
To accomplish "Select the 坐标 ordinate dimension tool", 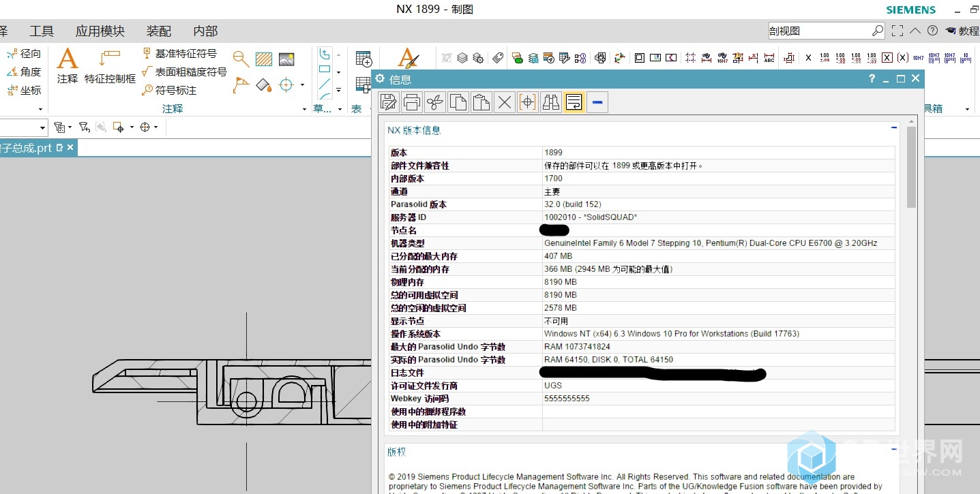I will click(24, 90).
